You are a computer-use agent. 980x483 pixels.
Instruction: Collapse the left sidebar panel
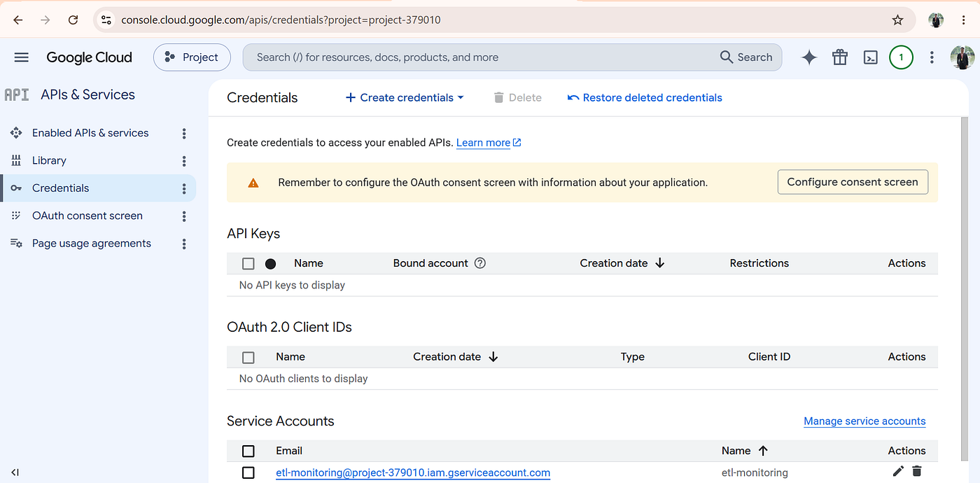tap(15, 472)
